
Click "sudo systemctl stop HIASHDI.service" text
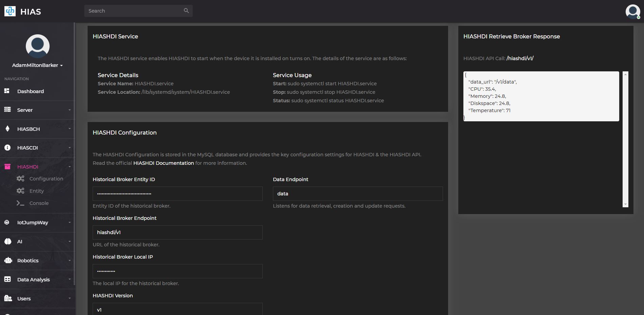tap(331, 92)
